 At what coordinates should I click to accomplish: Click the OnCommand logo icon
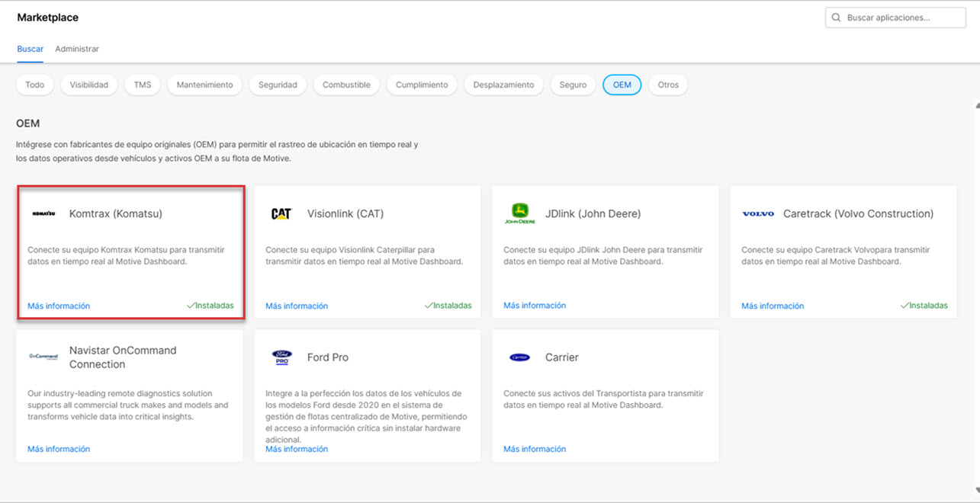pos(43,357)
